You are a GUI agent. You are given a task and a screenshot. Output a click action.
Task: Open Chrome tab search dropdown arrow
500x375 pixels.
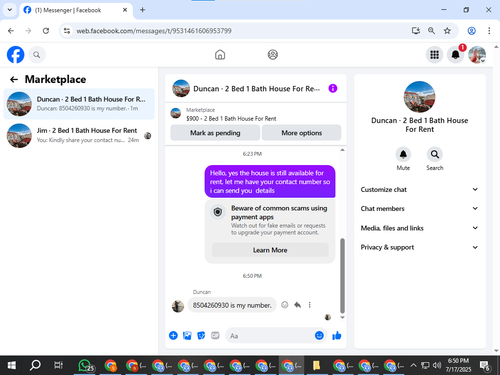coord(10,10)
